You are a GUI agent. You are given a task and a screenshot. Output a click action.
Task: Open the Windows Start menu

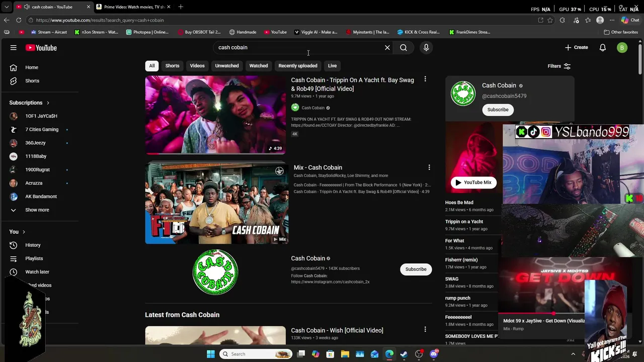211,354
